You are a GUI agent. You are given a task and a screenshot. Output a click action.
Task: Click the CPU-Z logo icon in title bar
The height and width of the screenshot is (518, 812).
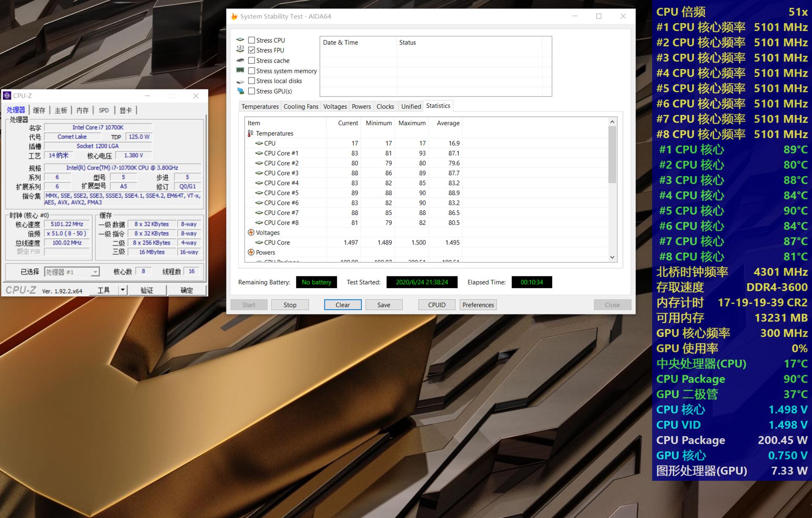click(x=7, y=96)
